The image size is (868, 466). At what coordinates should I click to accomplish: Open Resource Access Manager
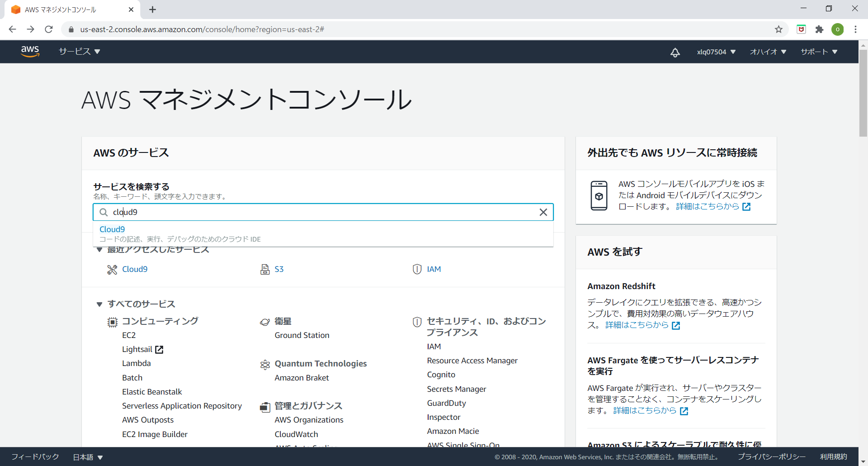click(472, 361)
